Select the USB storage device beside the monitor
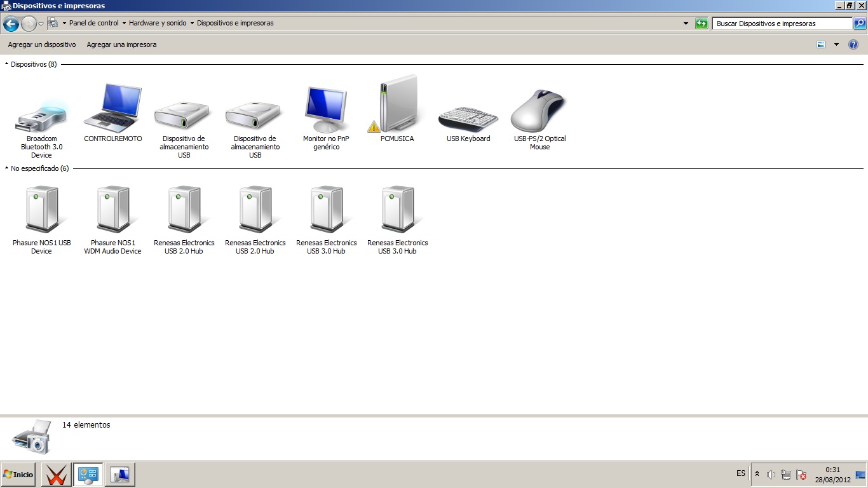Screen dimensions: 868x488 254,116
